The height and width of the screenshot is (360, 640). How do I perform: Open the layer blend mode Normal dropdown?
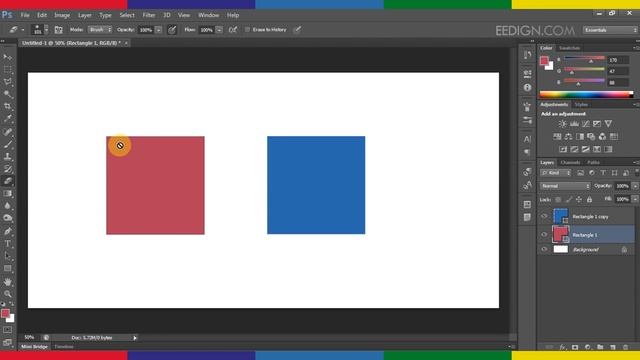coord(565,186)
